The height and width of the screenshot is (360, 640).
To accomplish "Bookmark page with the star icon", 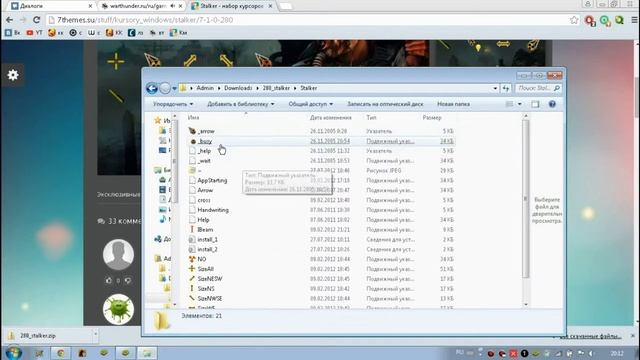I will [x=574, y=20].
